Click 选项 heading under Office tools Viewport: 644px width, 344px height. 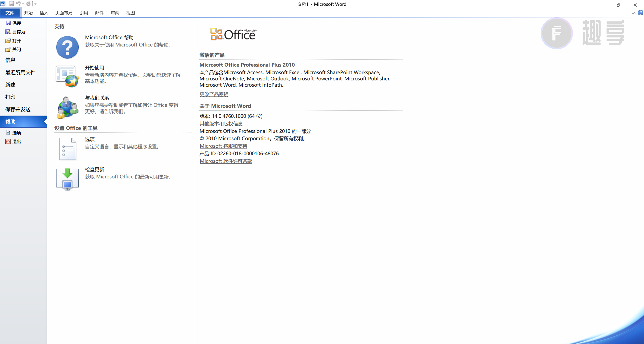90,139
